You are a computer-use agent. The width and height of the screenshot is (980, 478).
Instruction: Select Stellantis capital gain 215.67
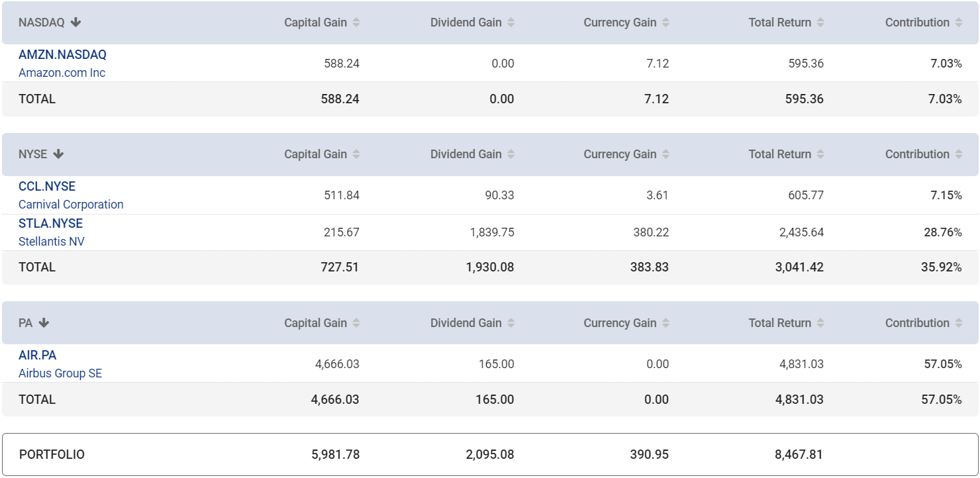click(x=342, y=233)
